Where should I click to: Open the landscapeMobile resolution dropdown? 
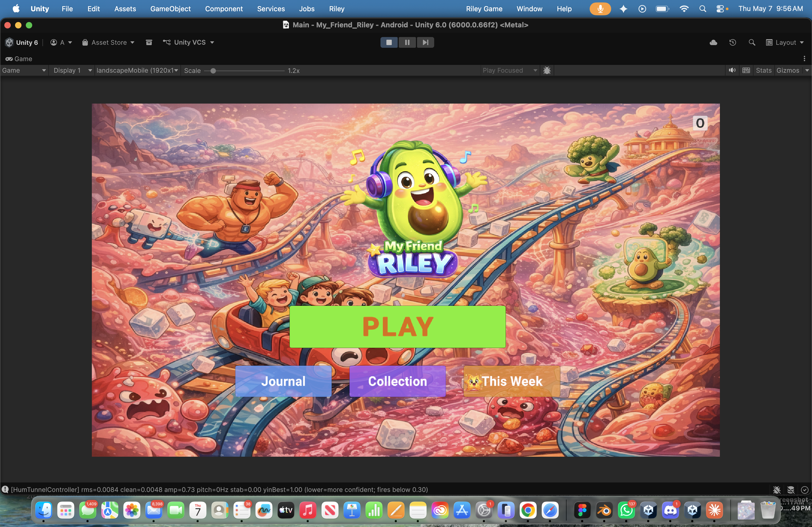pyautogui.click(x=137, y=70)
